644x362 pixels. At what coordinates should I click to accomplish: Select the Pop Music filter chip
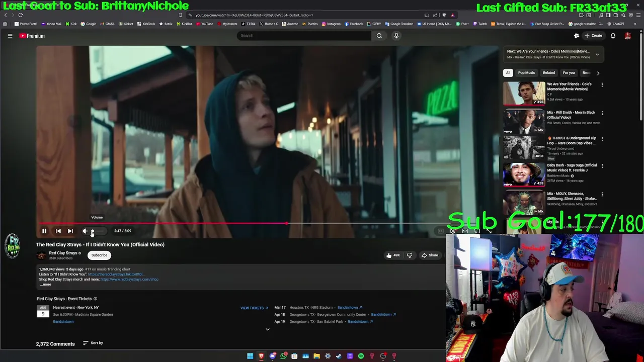(x=526, y=73)
